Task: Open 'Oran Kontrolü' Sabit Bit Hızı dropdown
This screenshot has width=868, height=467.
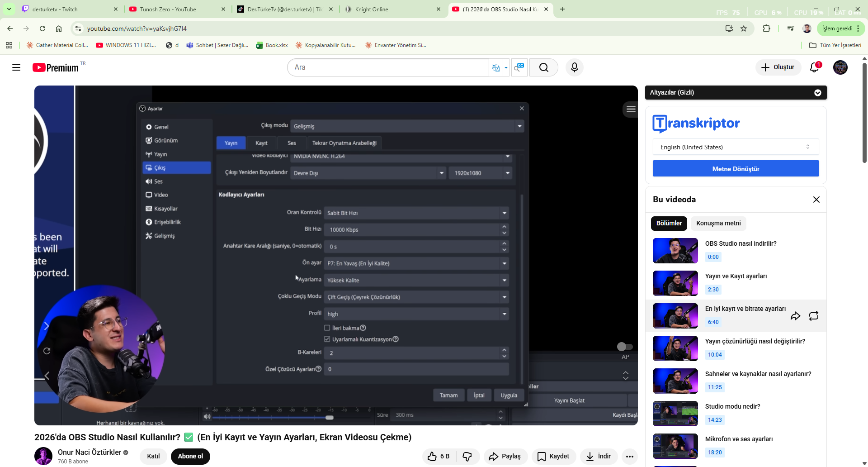Action: [416, 213]
